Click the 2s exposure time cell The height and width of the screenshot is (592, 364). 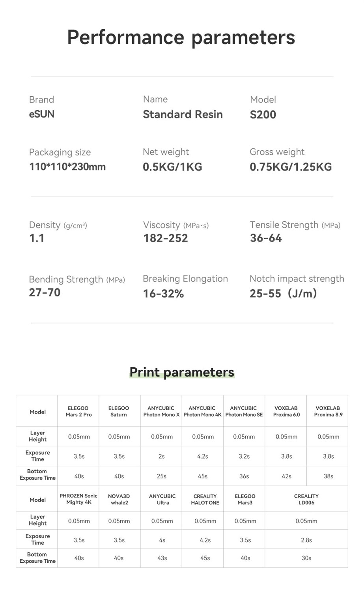pyautogui.click(x=162, y=456)
